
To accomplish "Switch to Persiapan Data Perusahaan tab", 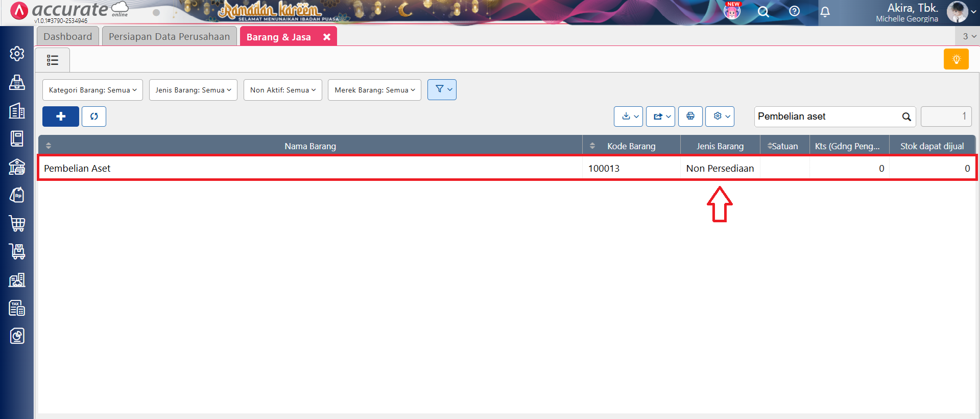I will [x=169, y=37].
